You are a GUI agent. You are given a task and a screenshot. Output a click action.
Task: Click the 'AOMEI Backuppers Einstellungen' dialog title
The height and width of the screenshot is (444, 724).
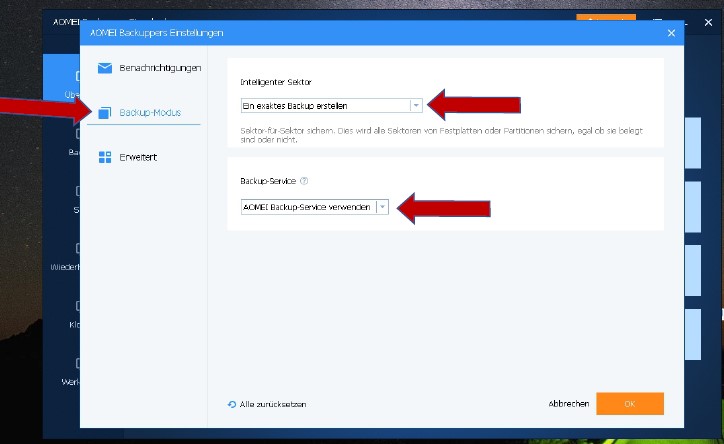click(157, 33)
